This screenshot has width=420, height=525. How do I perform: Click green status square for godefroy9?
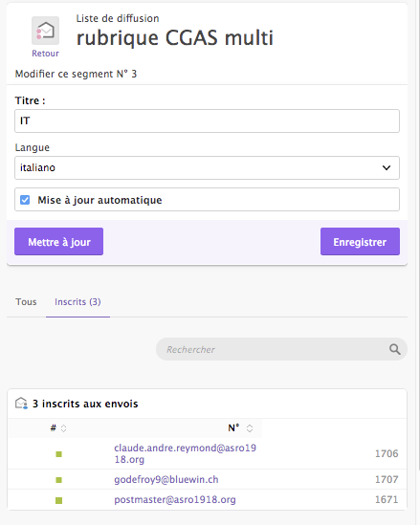(58, 480)
